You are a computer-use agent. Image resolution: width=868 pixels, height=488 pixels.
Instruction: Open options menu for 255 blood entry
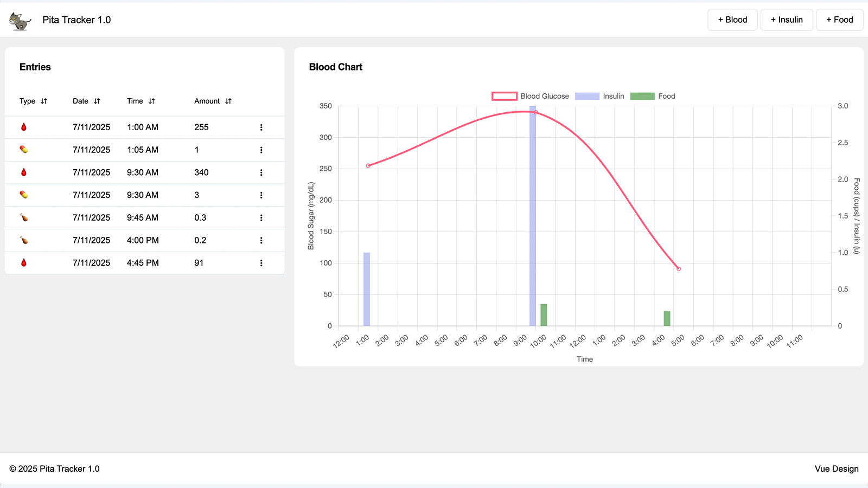(x=261, y=127)
